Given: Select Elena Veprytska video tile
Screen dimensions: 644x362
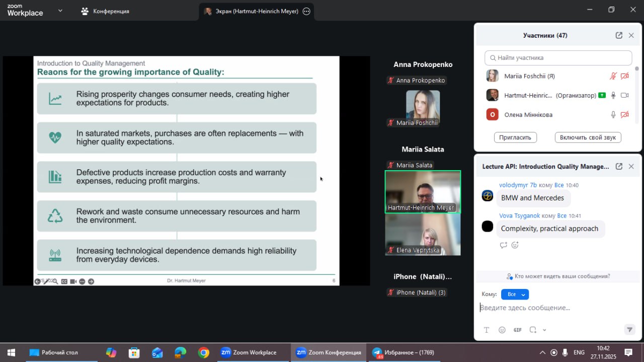Looking at the screenshot, I should click(x=423, y=235).
